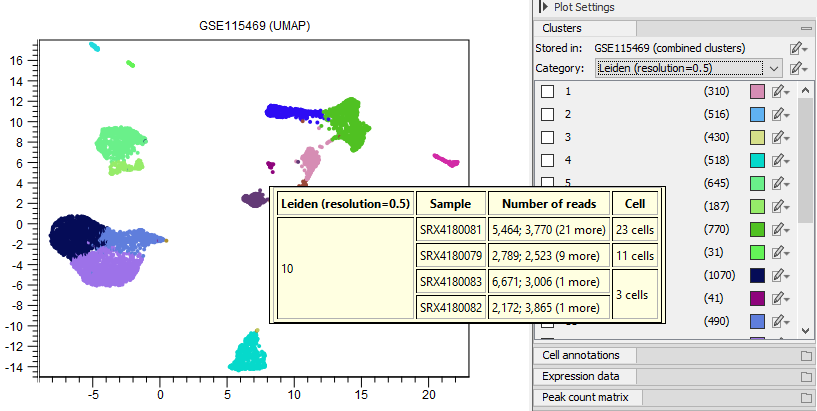Click edit icon for cluster 4 row
Image resolution: width=817 pixels, height=411 pixels.
pyautogui.click(x=780, y=161)
